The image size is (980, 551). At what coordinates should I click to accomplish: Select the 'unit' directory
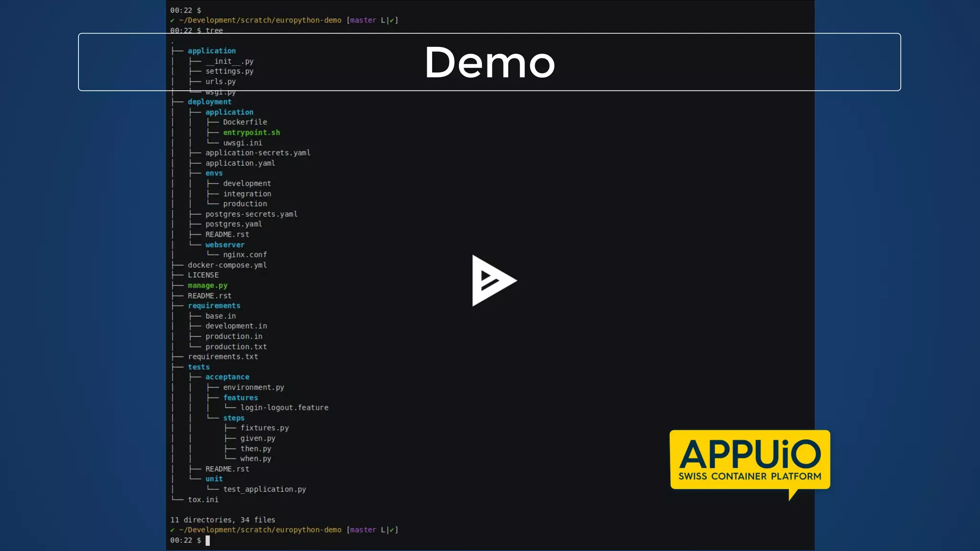(214, 479)
